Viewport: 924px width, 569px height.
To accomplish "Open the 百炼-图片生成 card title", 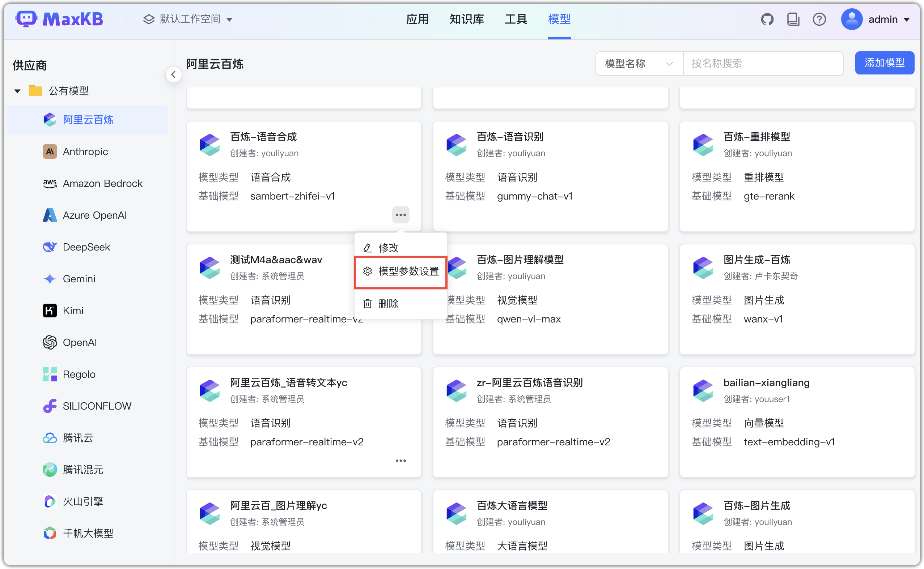I will click(756, 506).
